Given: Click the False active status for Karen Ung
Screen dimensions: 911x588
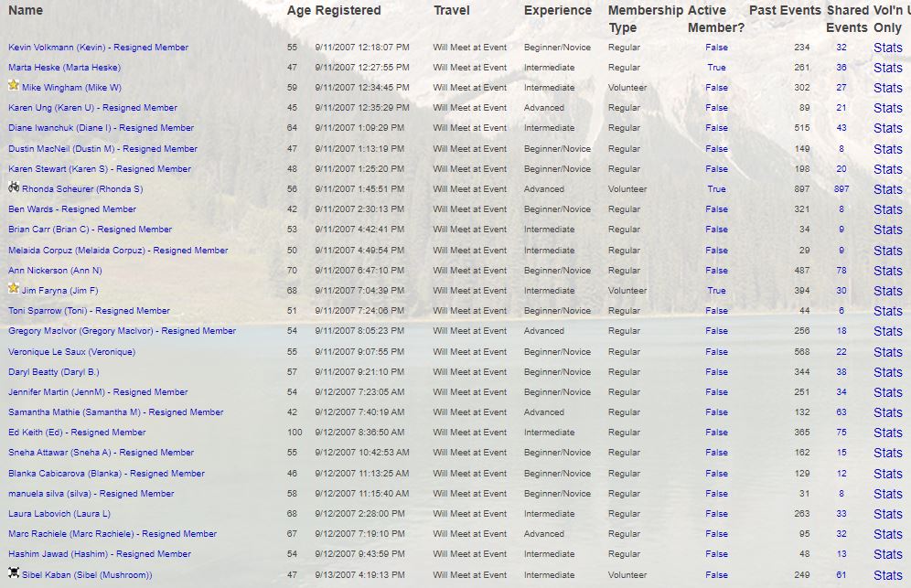Looking at the screenshot, I should [716, 108].
